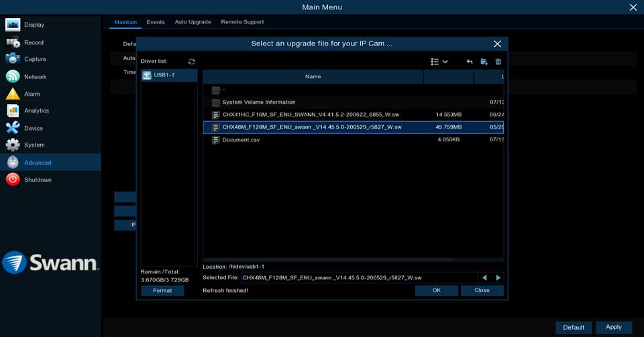
Task: Open the System Volume Information folder
Action: click(x=258, y=103)
